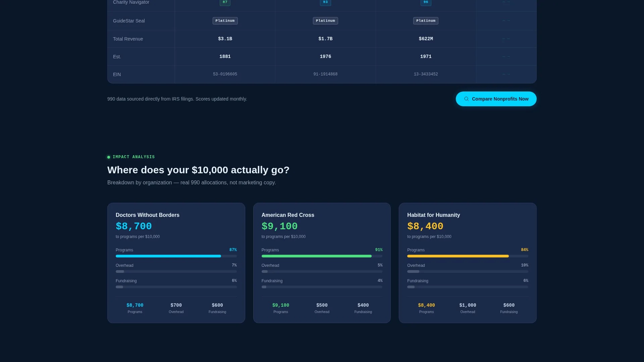This screenshot has width=644, height=362.
Task: Click the Compare Nonprofits Now button
Action: (496, 99)
